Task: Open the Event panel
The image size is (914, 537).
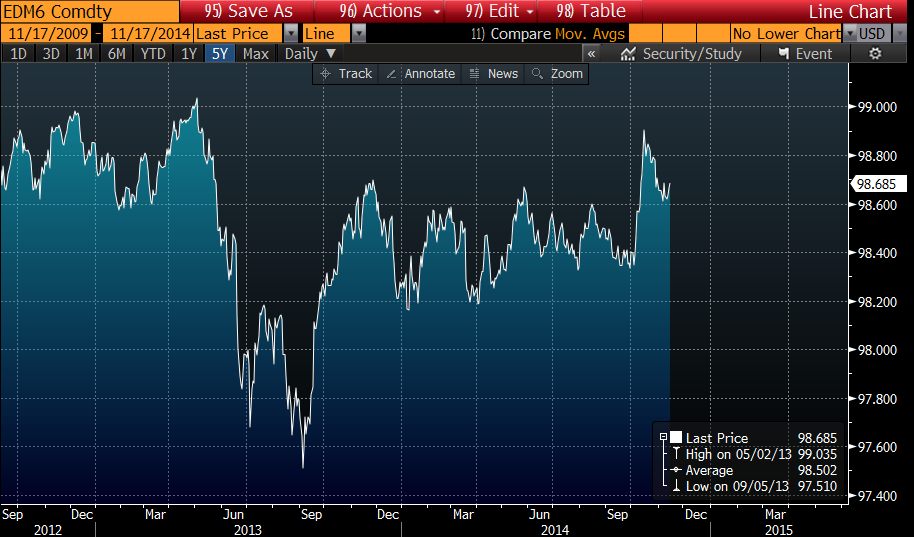Action: (x=806, y=54)
